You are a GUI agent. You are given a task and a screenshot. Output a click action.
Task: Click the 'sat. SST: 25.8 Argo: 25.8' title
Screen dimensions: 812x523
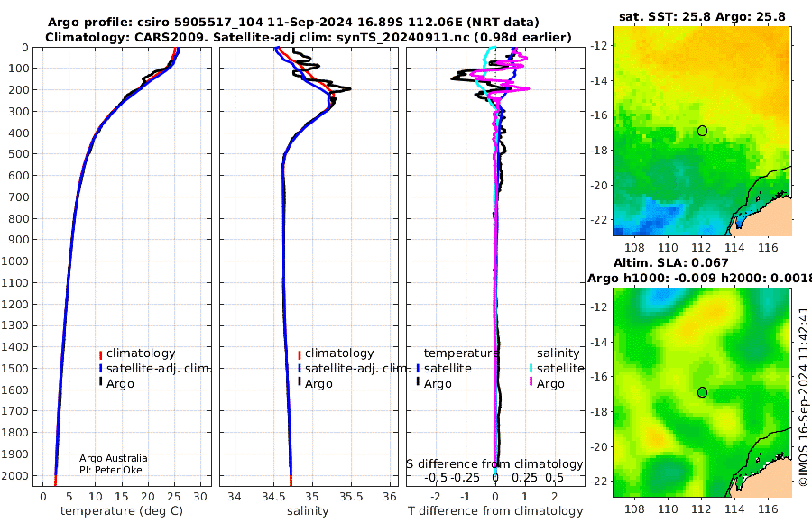(702, 16)
